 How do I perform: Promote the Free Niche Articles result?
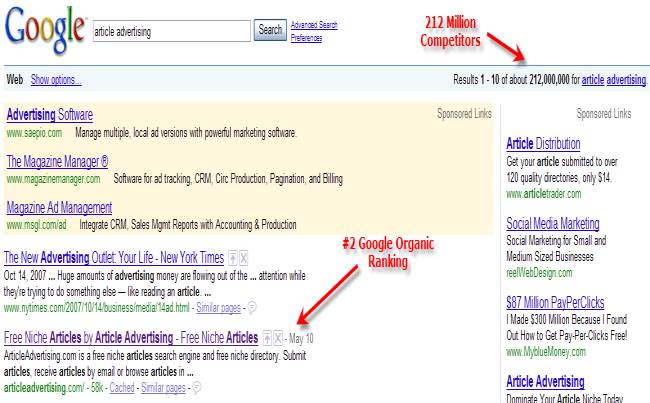coord(267,338)
